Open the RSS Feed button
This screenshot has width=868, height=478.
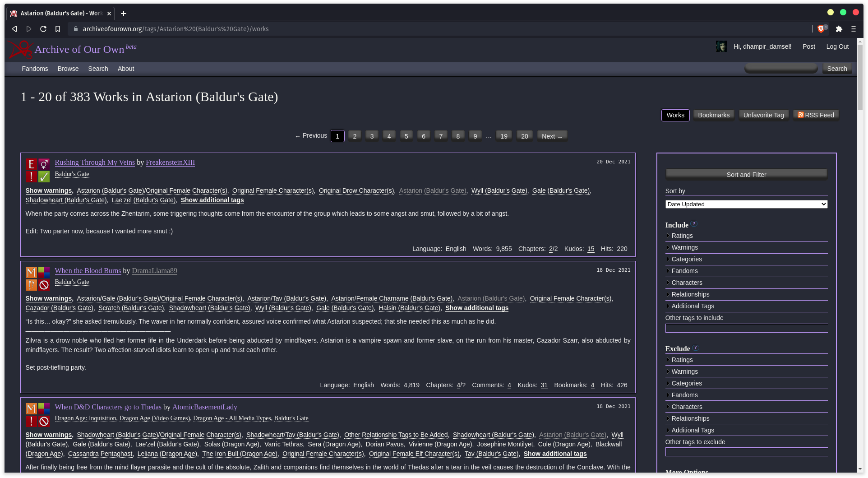pos(816,115)
